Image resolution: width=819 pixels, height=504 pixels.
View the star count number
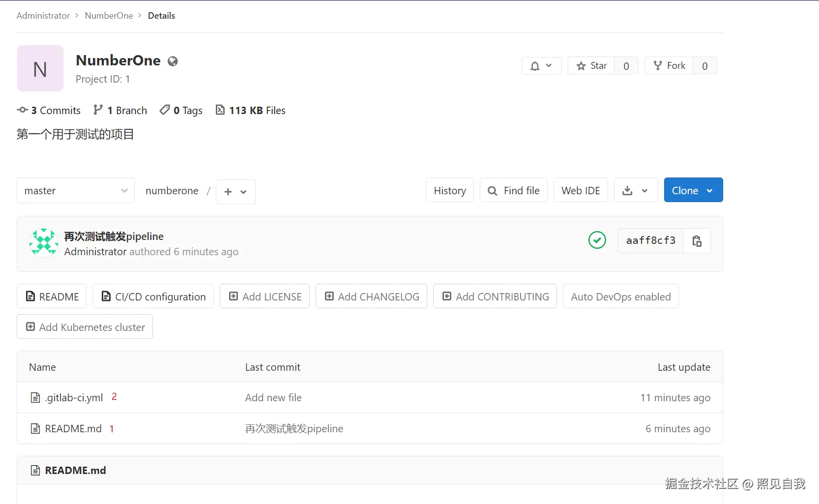(x=626, y=66)
